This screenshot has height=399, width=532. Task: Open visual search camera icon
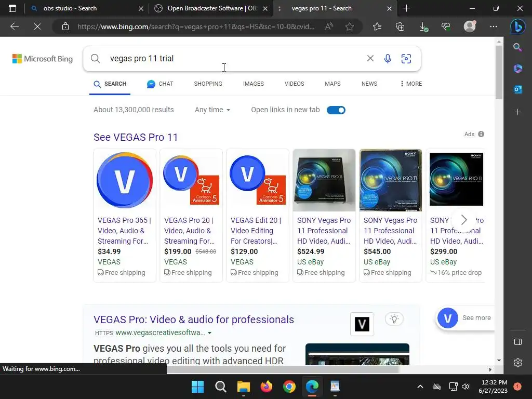coord(406,59)
